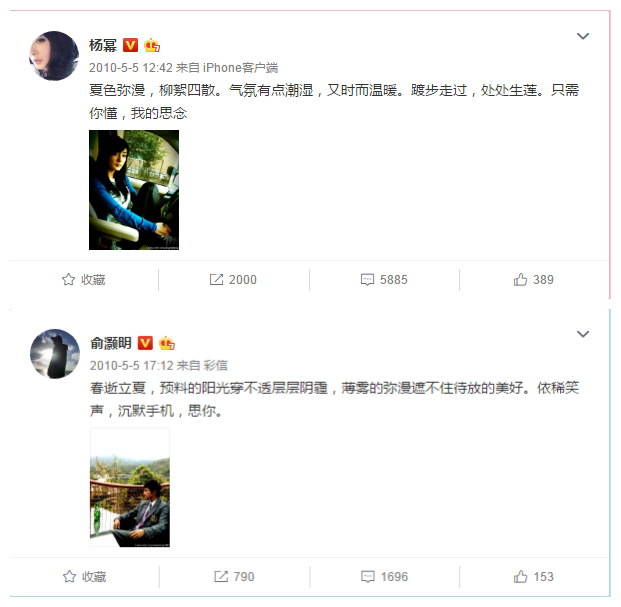
Task: Like 俞灏明's post with 153 likes
Action: coord(533,577)
